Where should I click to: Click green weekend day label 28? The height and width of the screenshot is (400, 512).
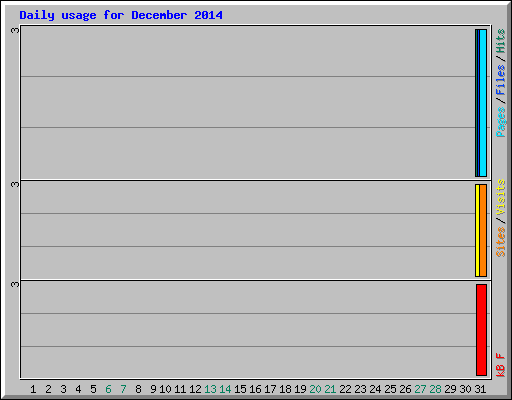pyautogui.click(x=435, y=389)
